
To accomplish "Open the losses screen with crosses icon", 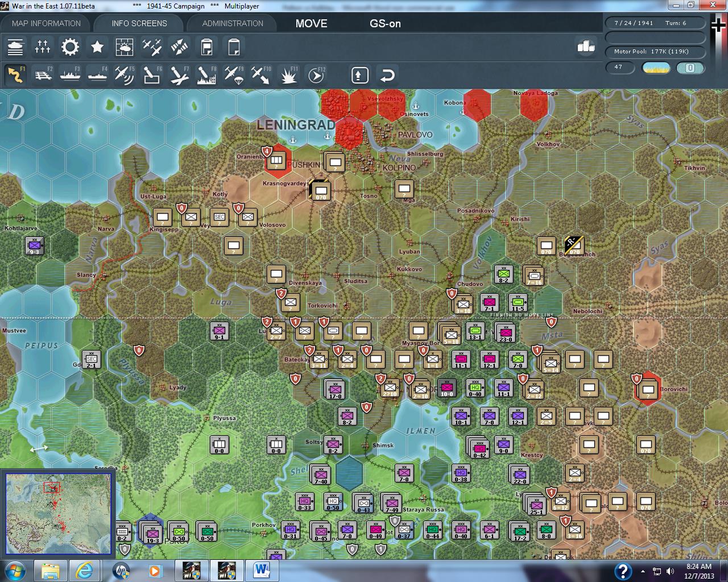I will click(x=43, y=47).
